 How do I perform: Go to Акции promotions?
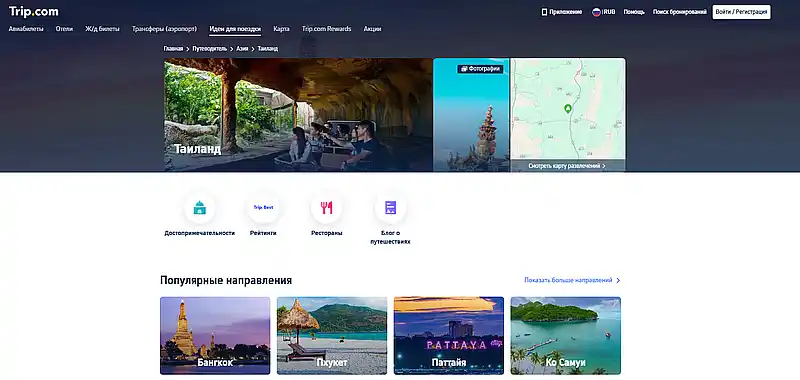[x=372, y=29]
